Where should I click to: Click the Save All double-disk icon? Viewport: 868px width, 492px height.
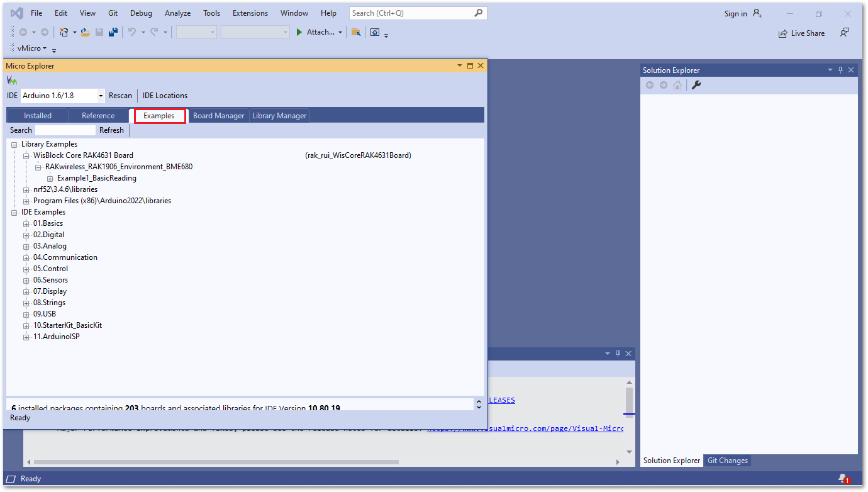coord(114,32)
